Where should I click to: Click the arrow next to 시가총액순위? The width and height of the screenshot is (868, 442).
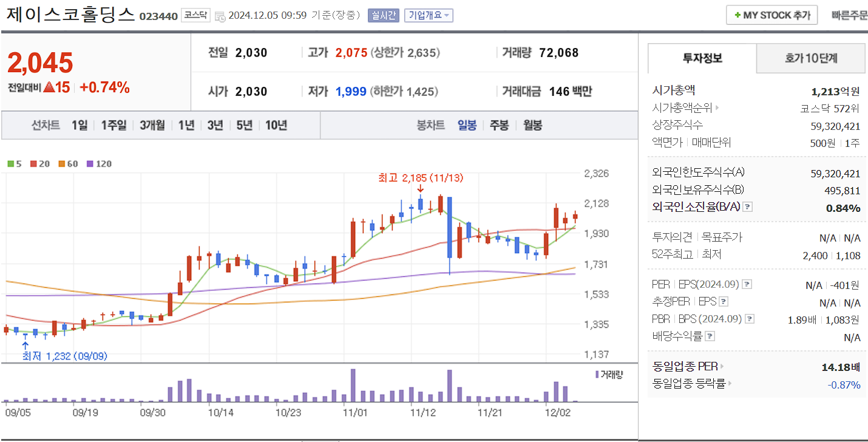(x=717, y=108)
